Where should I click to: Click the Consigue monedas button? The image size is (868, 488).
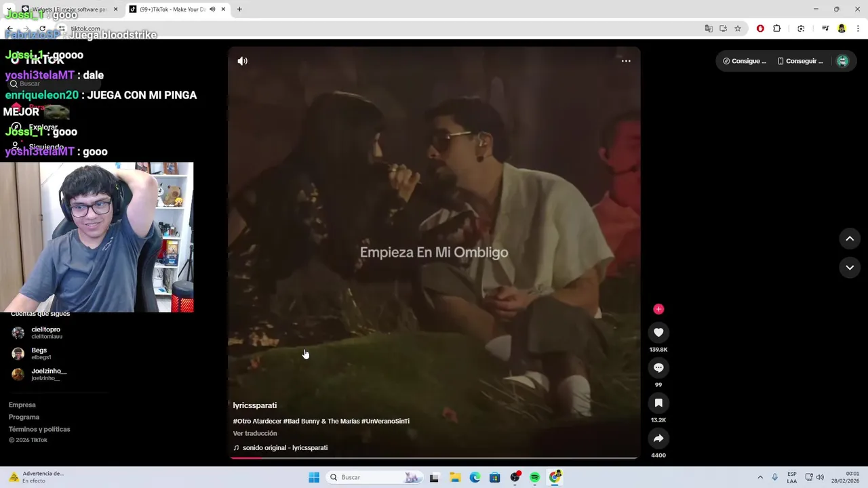745,61
